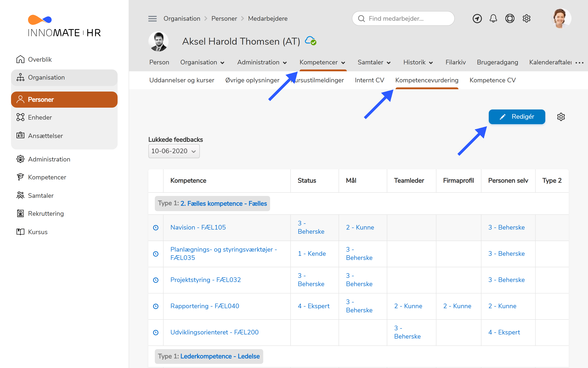Click Personer breadcrumb link

[224, 18]
